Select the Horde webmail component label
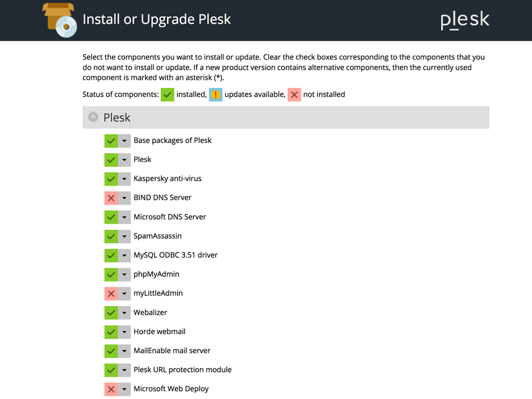532x399 pixels. [159, 331]
